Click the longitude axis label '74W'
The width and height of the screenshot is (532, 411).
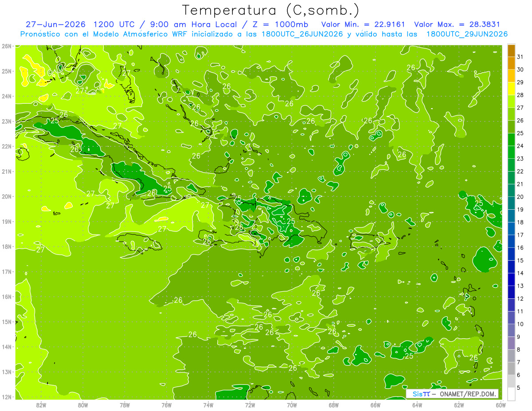pos(208,405)
